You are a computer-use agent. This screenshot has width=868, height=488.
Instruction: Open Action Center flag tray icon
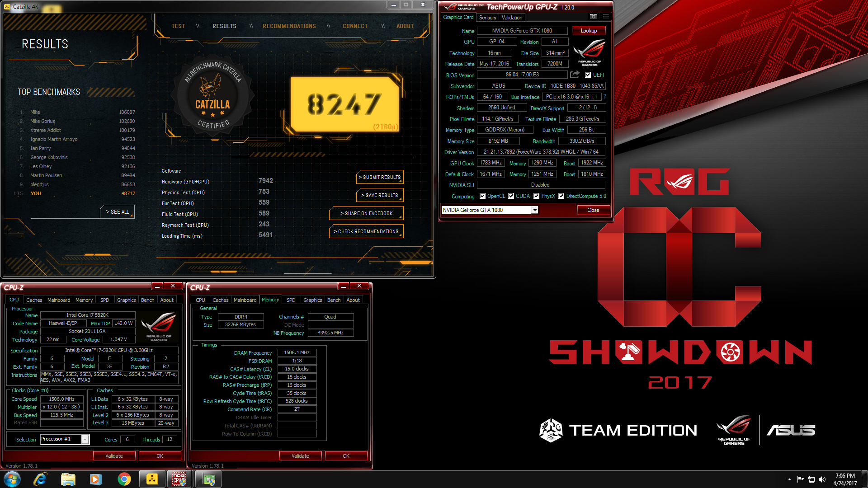click(x=800, y=479)
